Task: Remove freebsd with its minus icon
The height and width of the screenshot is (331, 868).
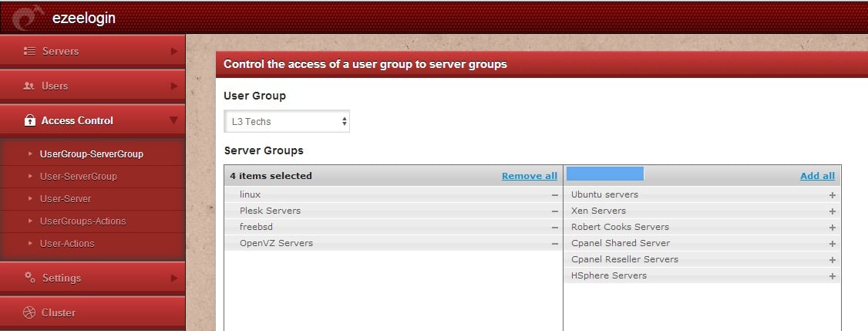Action: coord(555,228)
